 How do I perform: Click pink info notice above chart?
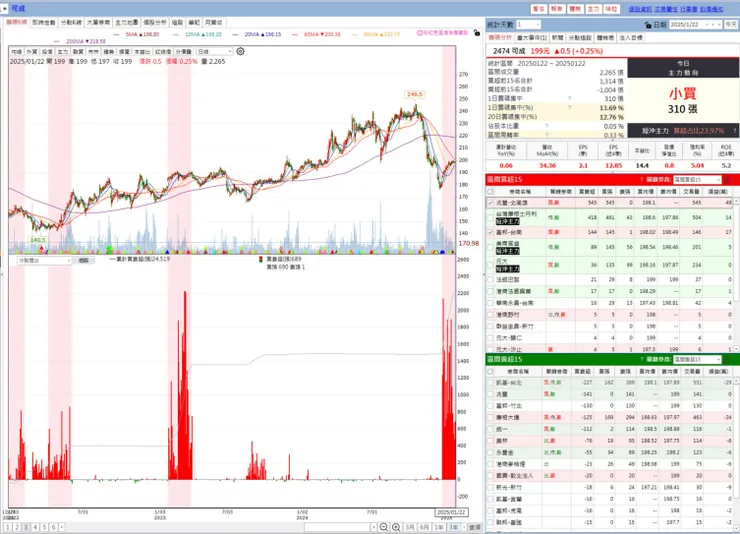tap(442, 33)
